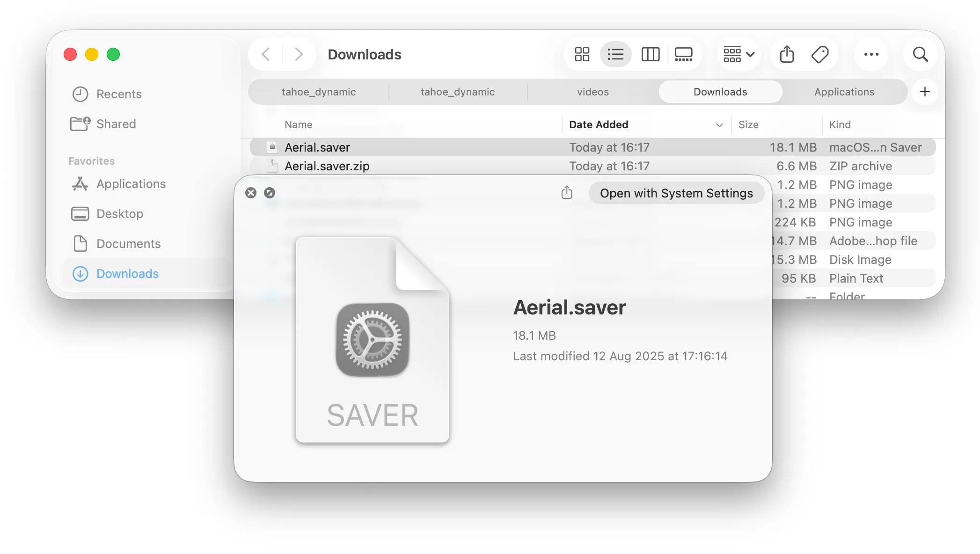Switch to the second tahoe_dynamic tab
Viewport: 980px width, 554px height.
click(458, 92)
